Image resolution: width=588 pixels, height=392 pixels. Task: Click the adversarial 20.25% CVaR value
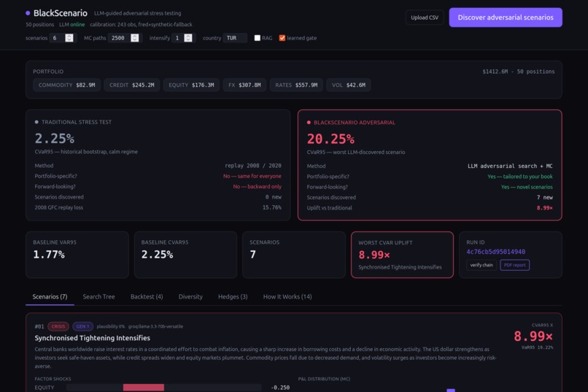(330, 139)
